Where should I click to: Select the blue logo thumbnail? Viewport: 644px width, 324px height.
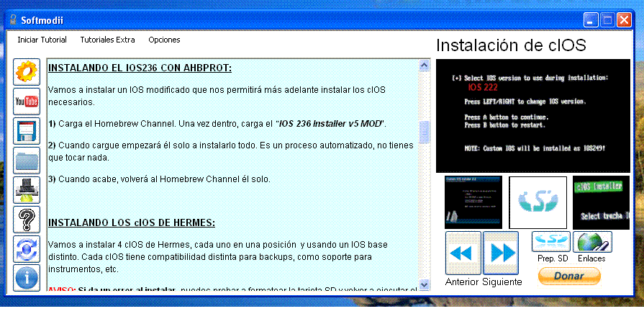coord(538,202)
